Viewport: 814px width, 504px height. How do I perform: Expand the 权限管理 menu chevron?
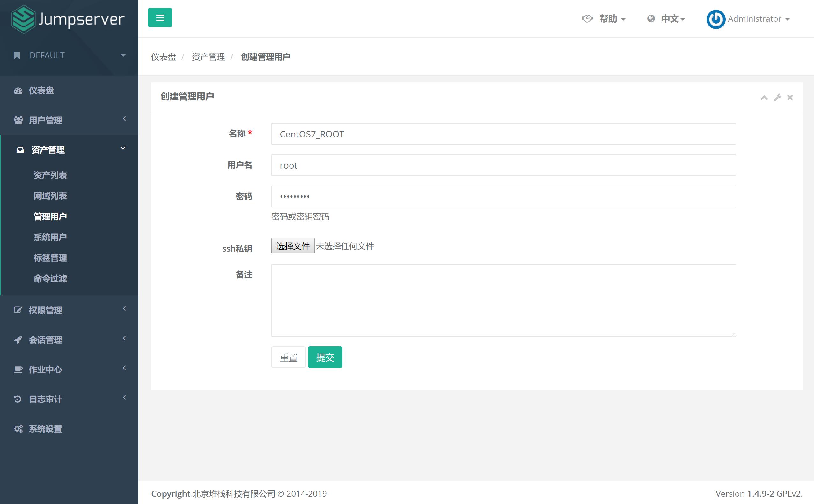pos(124,309)
